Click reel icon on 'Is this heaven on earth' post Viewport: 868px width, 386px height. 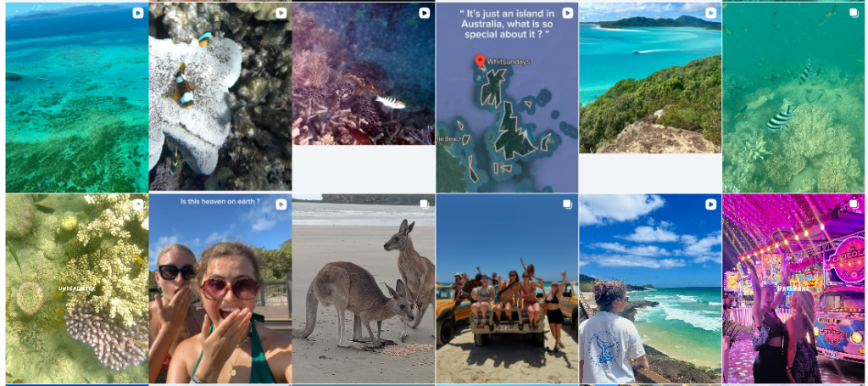281,204
